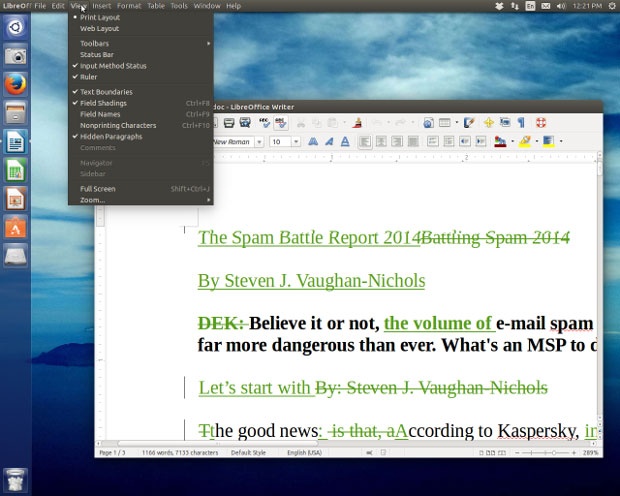Screen dimensions: 620x496
Task: Open Font Color dropdown arrow
Action: point(513,141)
